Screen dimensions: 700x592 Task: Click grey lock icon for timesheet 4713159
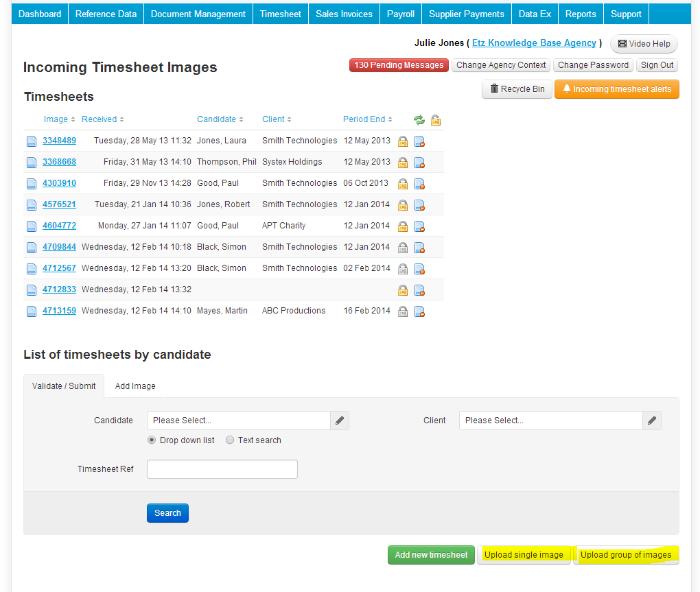coord(403,311)
